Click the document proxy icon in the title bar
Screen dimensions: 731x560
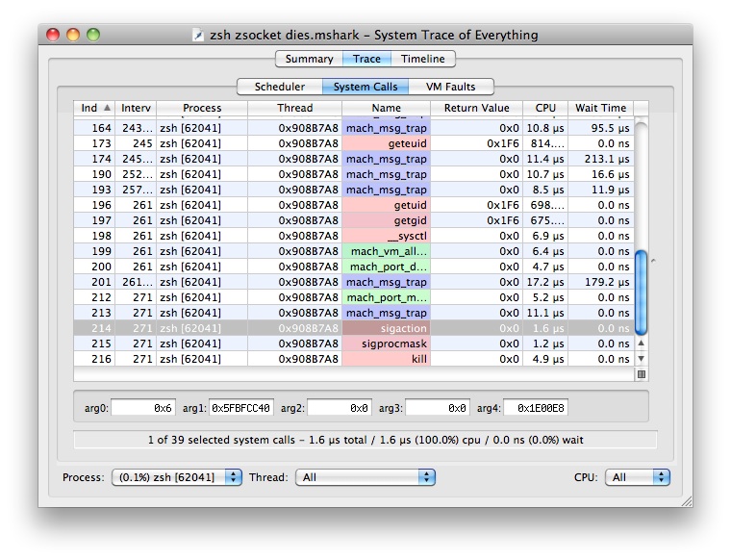pos(198,35)
